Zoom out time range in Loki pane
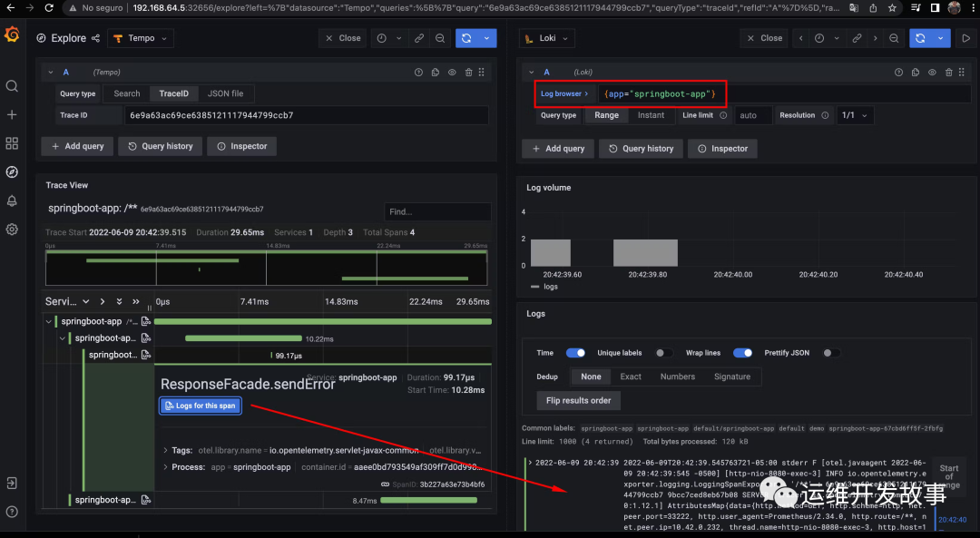This screenshot has width=980, height=538. (x=893, y=38)
